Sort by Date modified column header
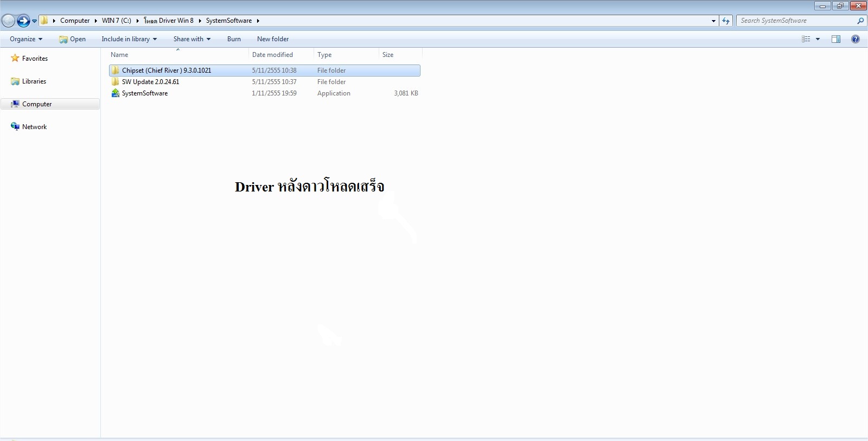The image size is (868, 441). tap(281, 55)
